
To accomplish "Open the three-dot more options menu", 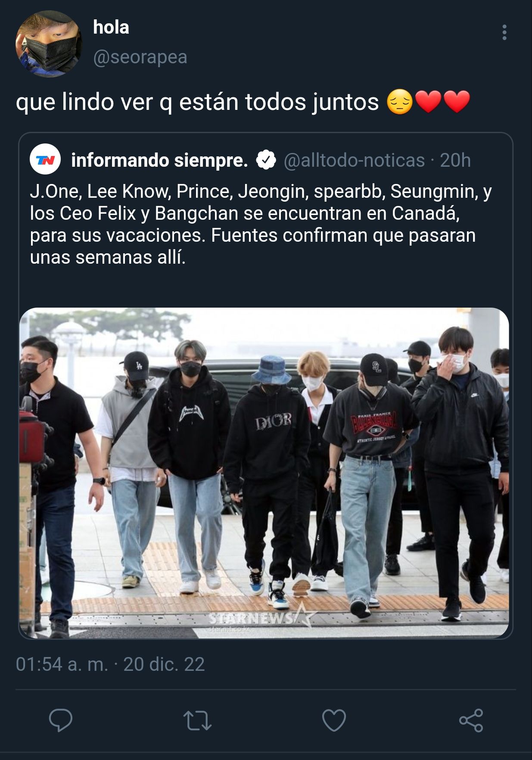I will click(504, 33).
